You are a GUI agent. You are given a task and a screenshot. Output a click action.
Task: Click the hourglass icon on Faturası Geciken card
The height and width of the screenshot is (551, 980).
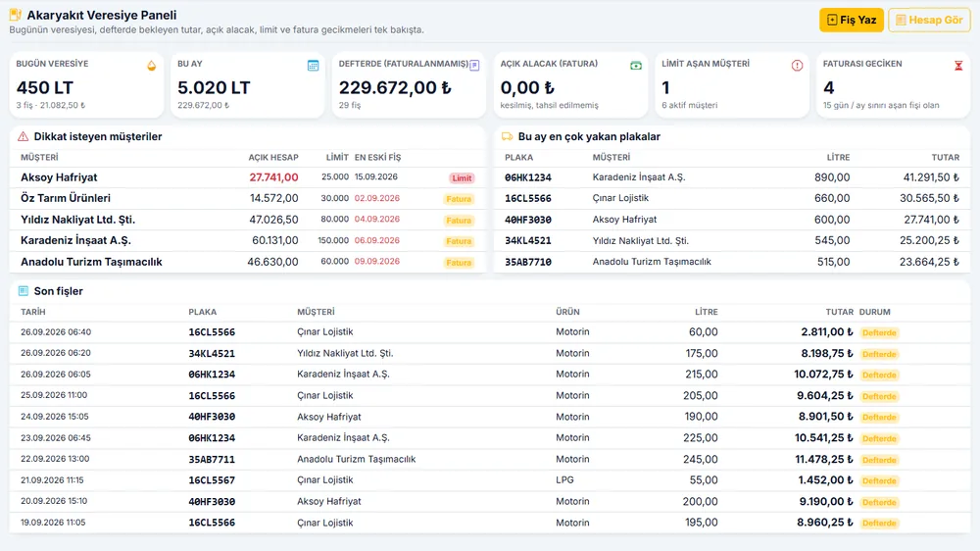click(958, 66)
